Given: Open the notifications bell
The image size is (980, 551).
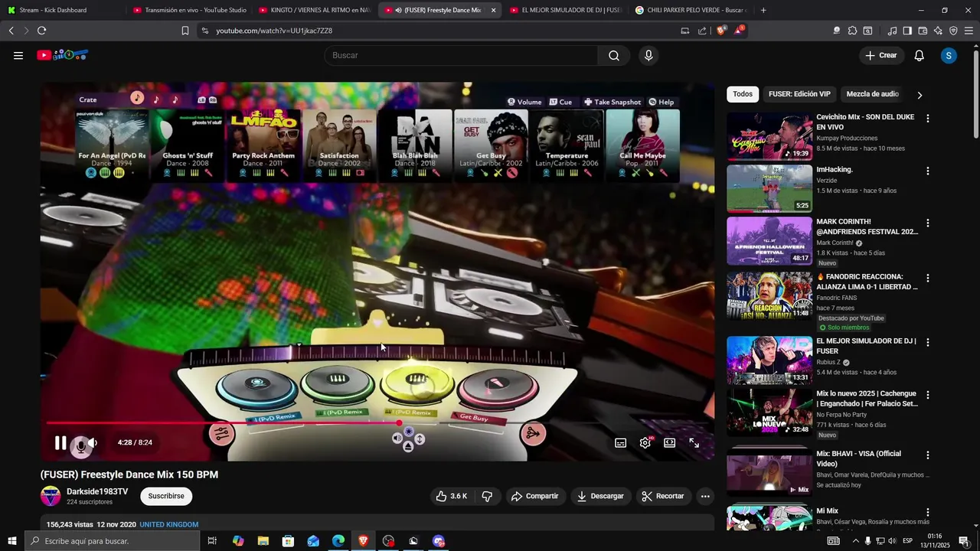Looking at the screenshot, I should click(x=920, y=55).
